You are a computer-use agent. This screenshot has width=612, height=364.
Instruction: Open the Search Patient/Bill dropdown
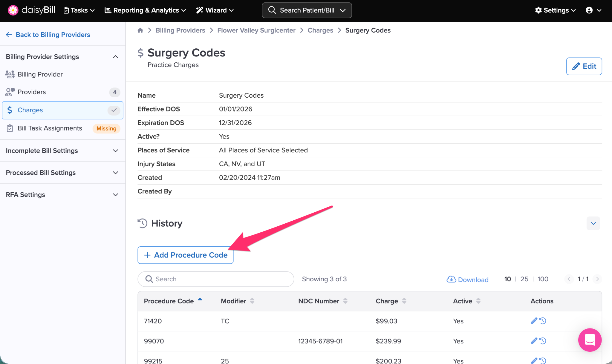click(307, 10)
